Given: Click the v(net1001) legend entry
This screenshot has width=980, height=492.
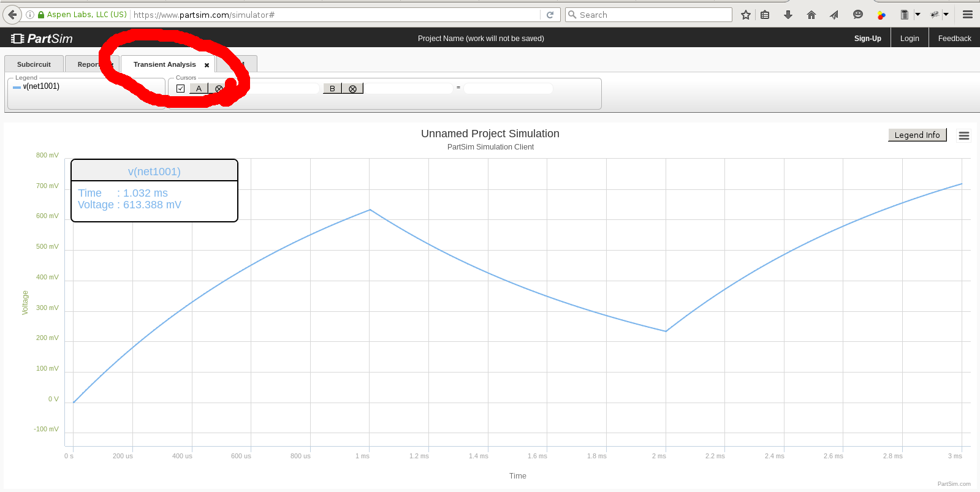Looking at the screenshot, I should [x=41, y=86].
